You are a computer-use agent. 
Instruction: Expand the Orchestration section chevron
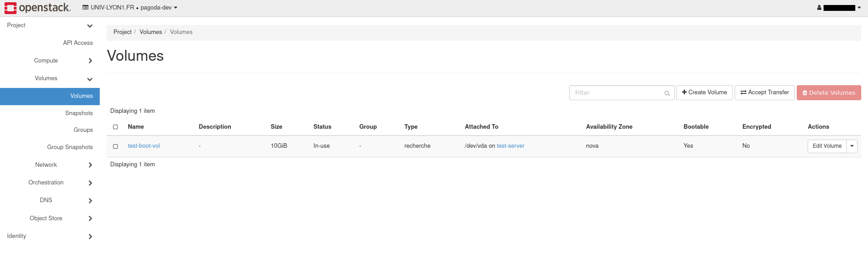pyautogui.click(x=90, y=183)
